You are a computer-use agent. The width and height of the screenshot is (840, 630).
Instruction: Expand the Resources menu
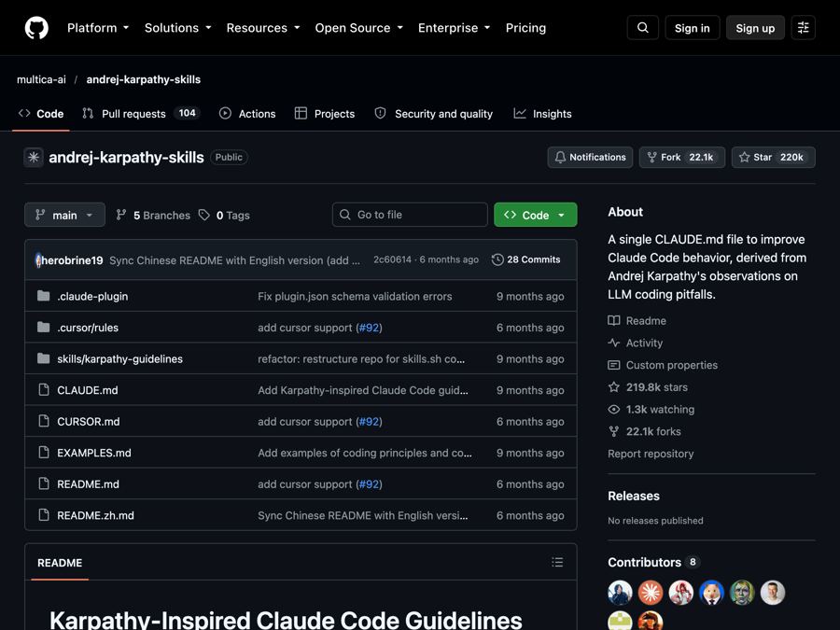pos(262,28)
